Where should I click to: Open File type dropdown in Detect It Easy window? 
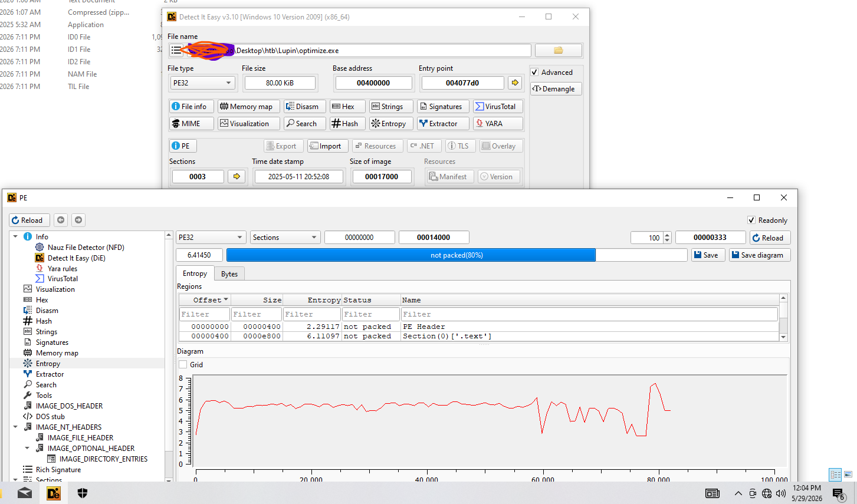(202, 83)
